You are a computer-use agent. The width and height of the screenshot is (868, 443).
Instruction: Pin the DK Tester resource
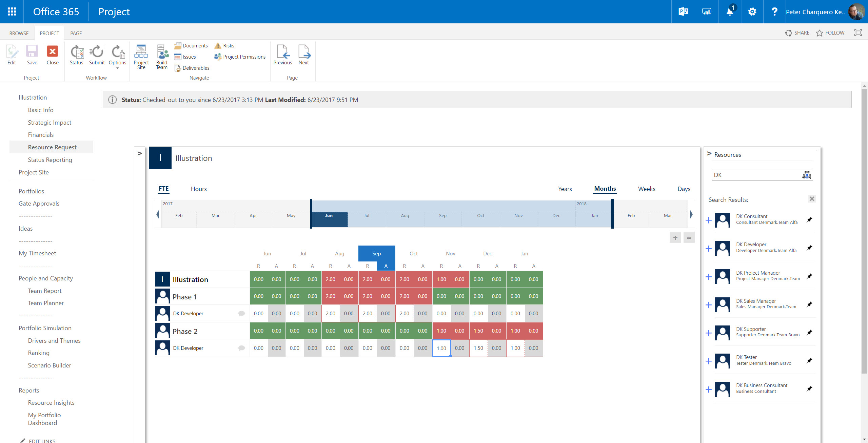click(x=809, y=360)
